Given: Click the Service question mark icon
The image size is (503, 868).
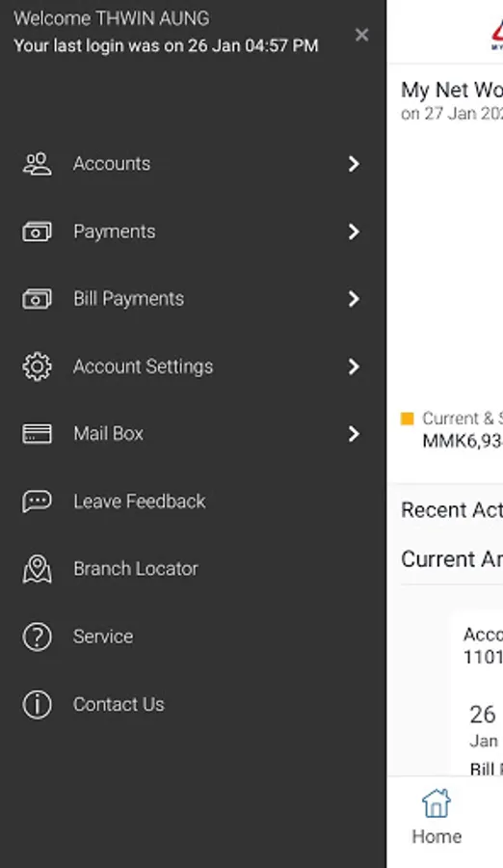Looking at the screenshot, I should tap(37, 637).
